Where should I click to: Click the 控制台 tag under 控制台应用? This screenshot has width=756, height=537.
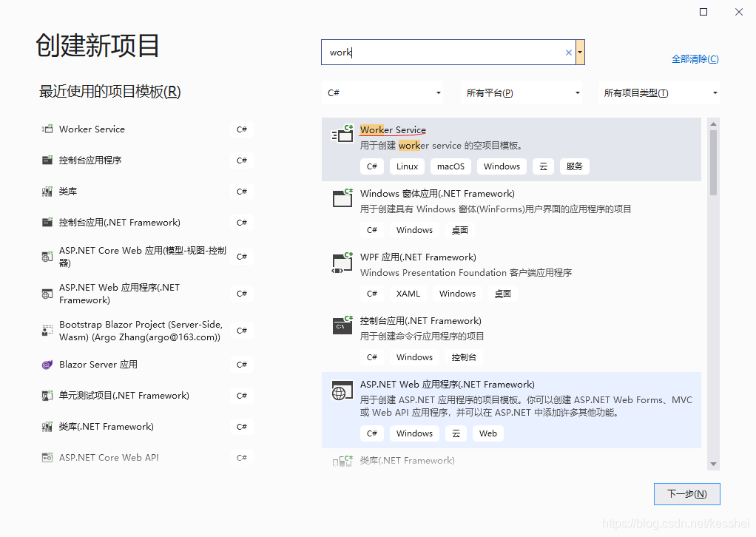coord(464,357)
